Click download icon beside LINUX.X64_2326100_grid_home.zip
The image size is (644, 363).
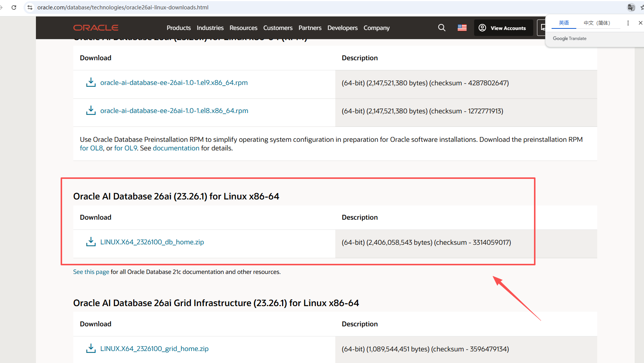(91, 348)
